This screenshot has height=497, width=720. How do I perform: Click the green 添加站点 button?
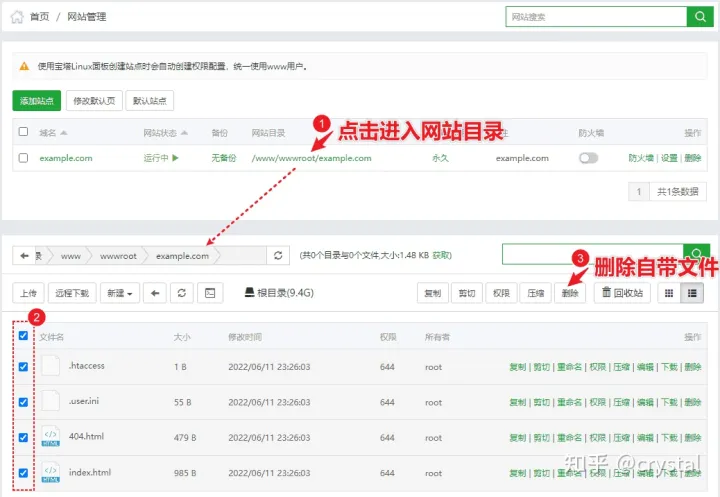37,101
